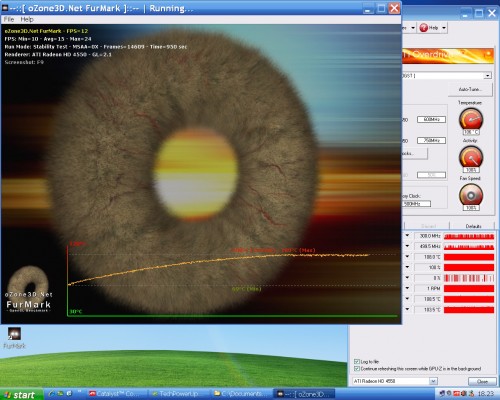Screen dimensions: 500x400
Task: Expand dropdown arrow beside 1 RPM sensor
Action: [x=407, y=288]
